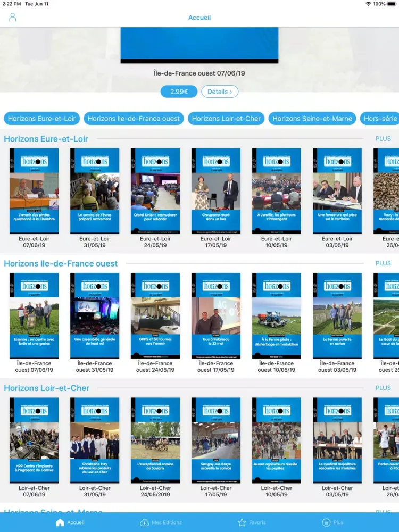Open Loir-et-Cher 07/06/19 issue cover
This screenshot has height=532, width=399.
point(34,440)
